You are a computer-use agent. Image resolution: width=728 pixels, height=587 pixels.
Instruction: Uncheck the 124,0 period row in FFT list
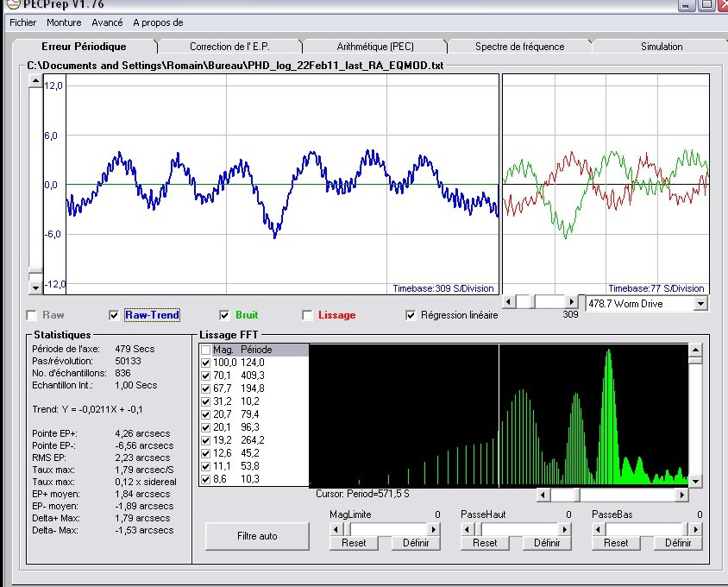point(205,363)
